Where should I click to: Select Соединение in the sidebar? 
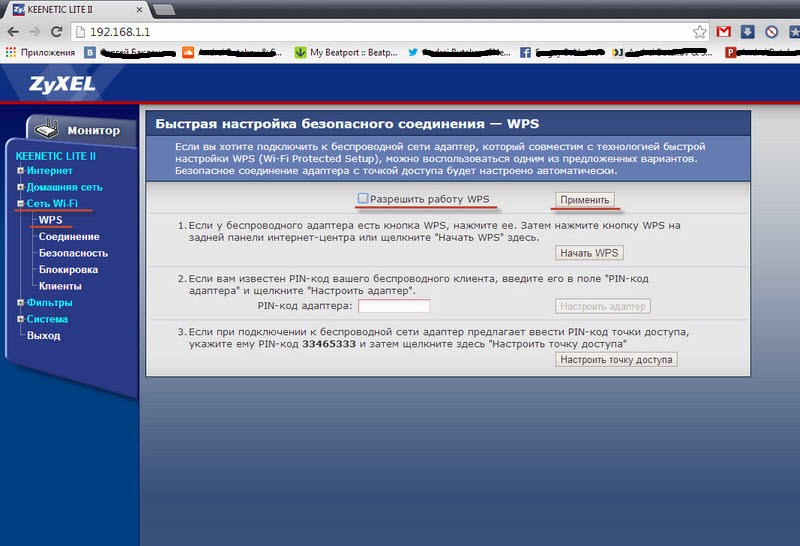69,236
